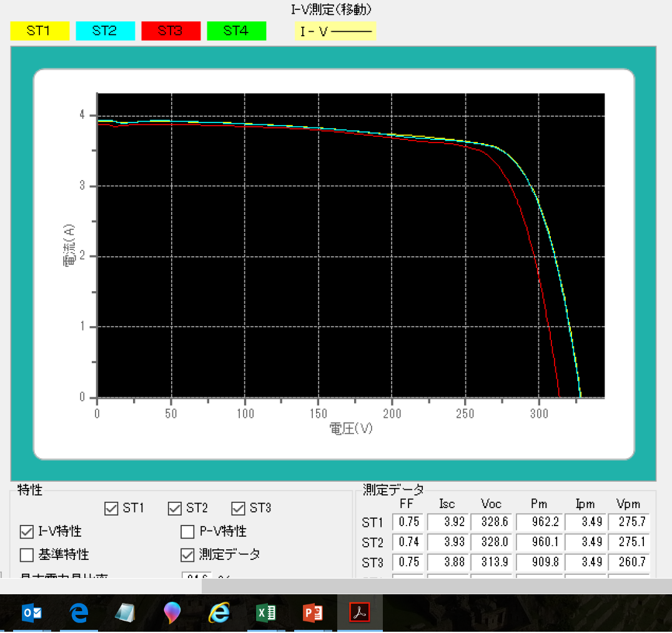Disable the I-V特性 checkbox
The height and width of the screenshot is (633, 672).
coord(27,532)
